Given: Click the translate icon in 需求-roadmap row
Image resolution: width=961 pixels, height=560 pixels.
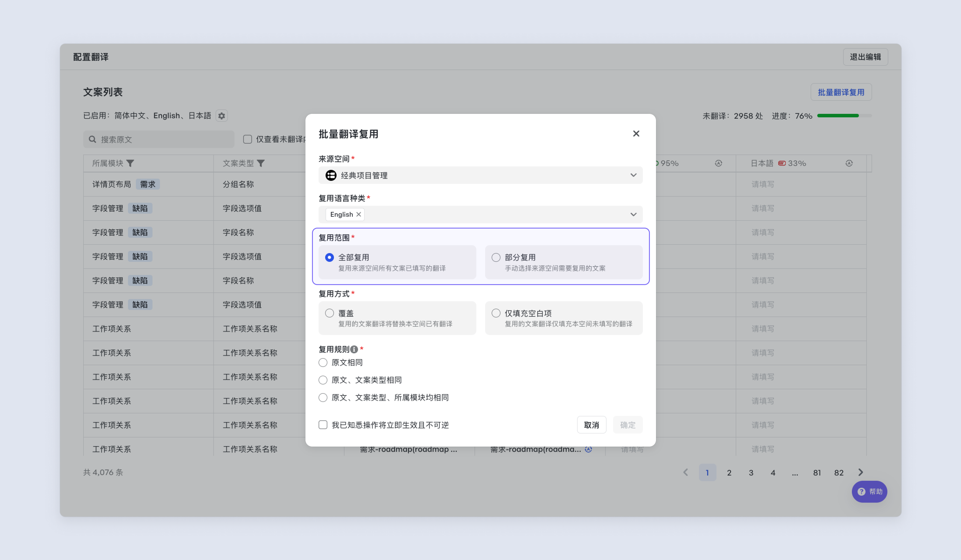Looking at the screenshot, I should coord(589,449).
